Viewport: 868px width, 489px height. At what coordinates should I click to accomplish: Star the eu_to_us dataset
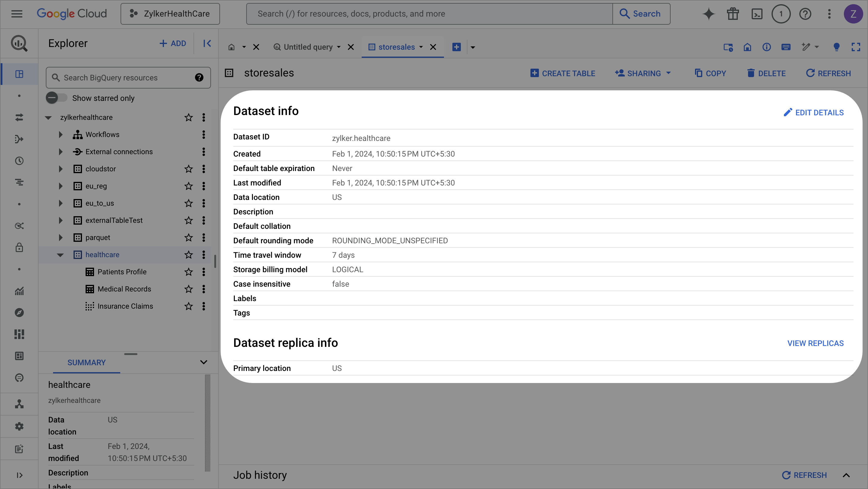point(188,203)
